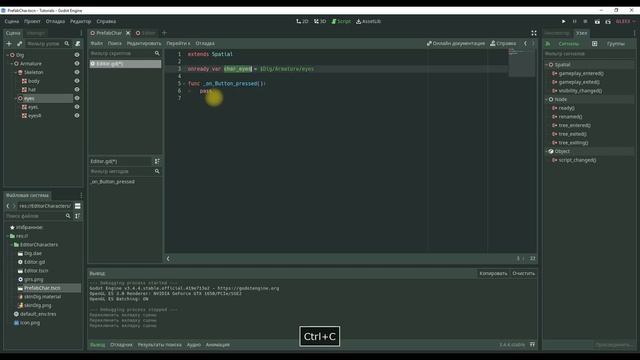Collapse the Spatial signals group
The width and height of the screenshot is (640, 360).
click(x=547, y=64)
